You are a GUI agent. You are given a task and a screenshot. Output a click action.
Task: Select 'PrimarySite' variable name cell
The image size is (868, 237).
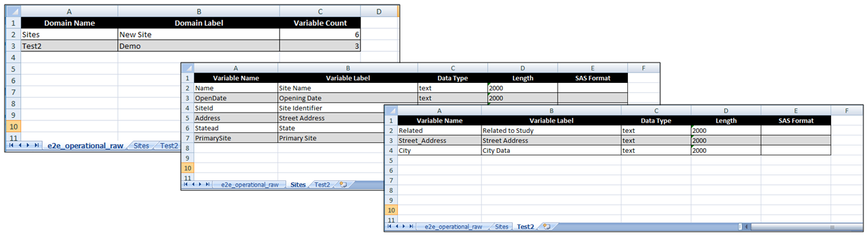click(236, 138)
